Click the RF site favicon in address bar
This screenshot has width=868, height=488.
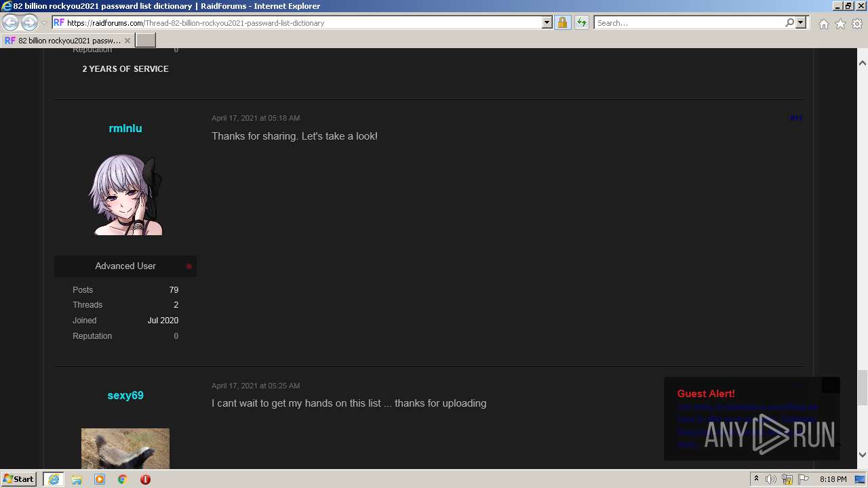click(x=59, y=22)
